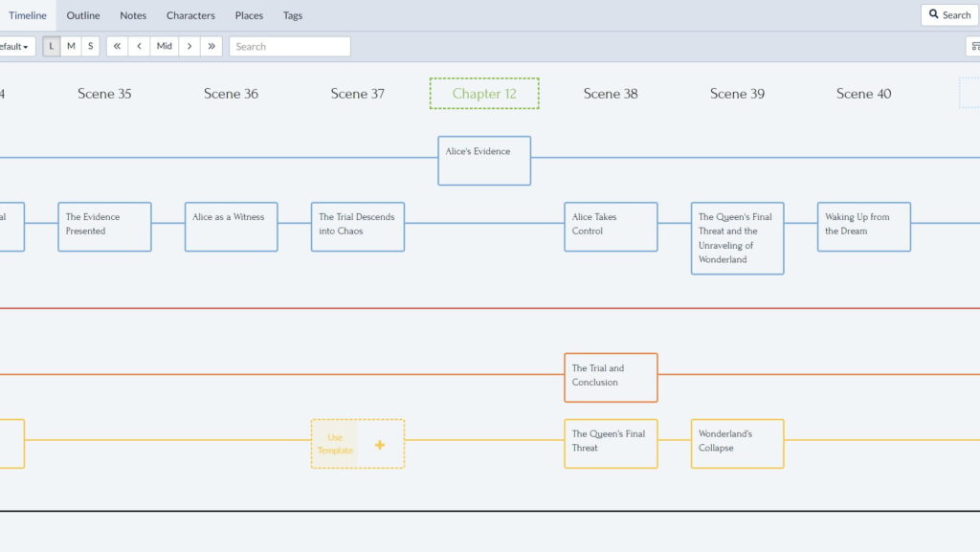This screenshot has height=552, width=980.
Task: Jump to timeline end with double-right arrows
Action: 212,46
